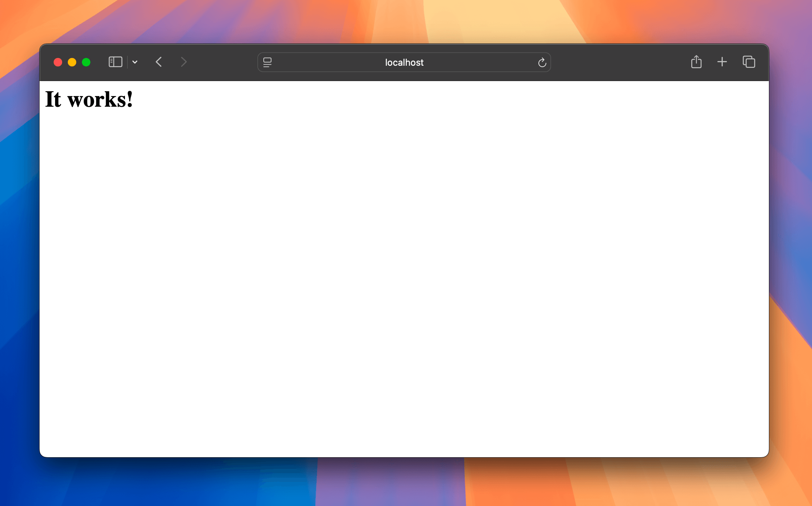Reload the localhost page
The height and width of the screenshot is (506, 812).
point(542,63)
